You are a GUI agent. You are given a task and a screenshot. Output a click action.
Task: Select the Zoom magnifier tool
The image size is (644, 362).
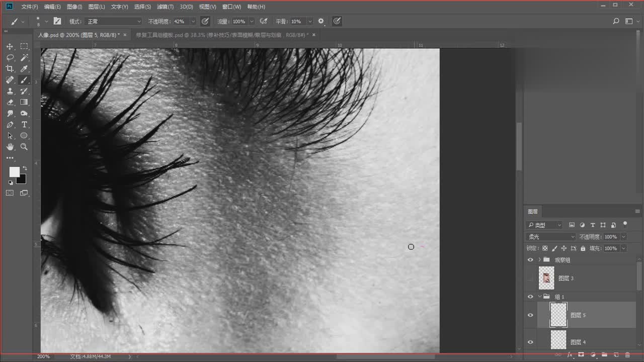point(24,147)
